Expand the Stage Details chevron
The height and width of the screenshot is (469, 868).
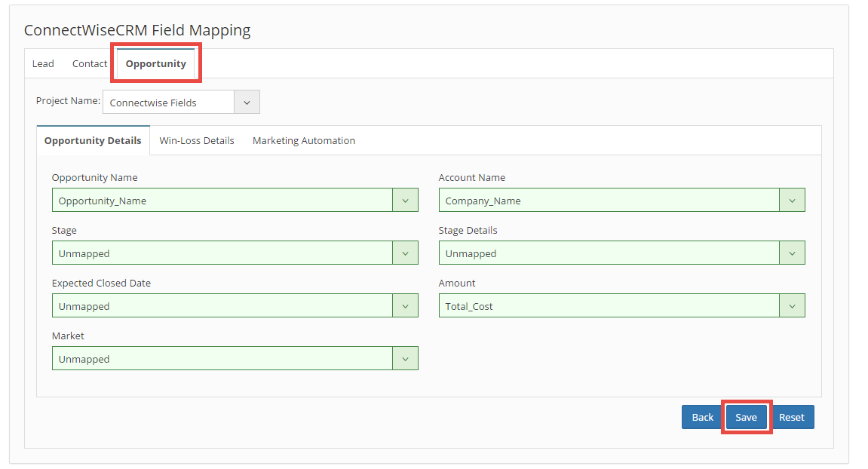click(792, 253)
